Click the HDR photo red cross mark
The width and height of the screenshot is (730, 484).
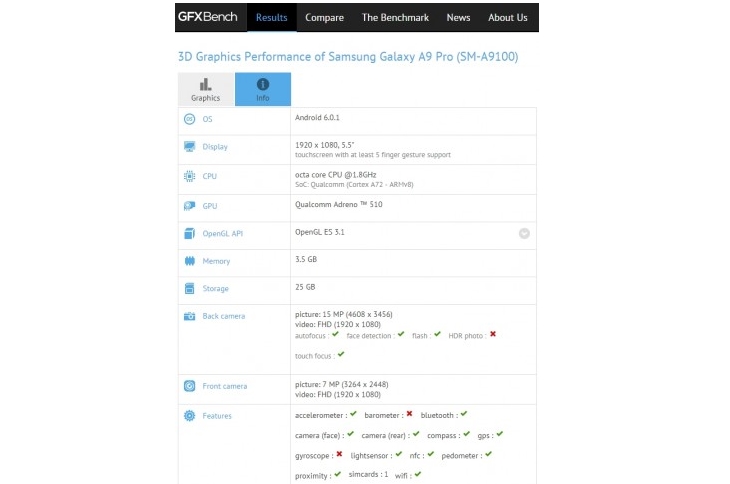[x=493, y=334]
